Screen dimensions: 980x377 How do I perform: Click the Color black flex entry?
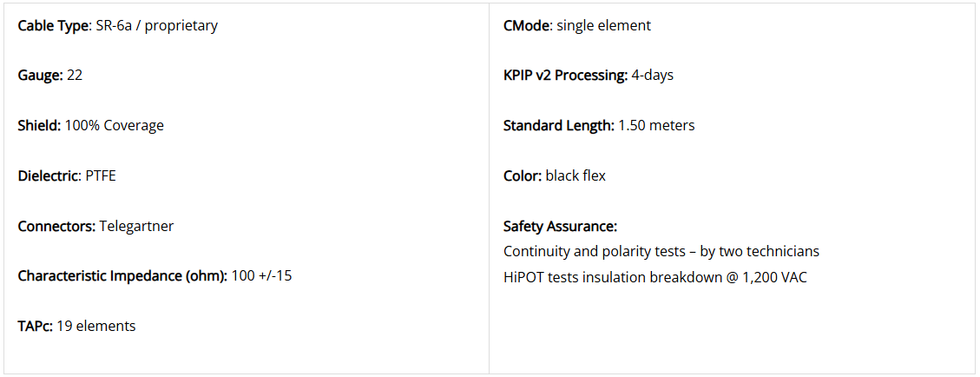[x=555, y=175]
